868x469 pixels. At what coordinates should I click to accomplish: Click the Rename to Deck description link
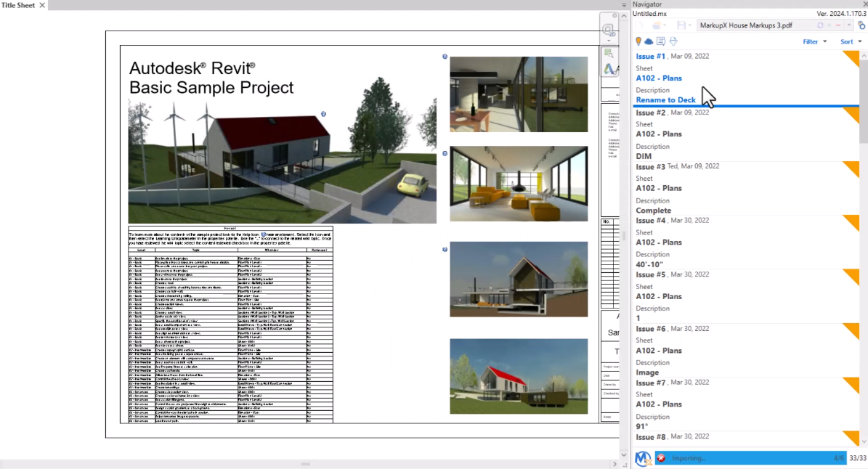coord(665,100)
